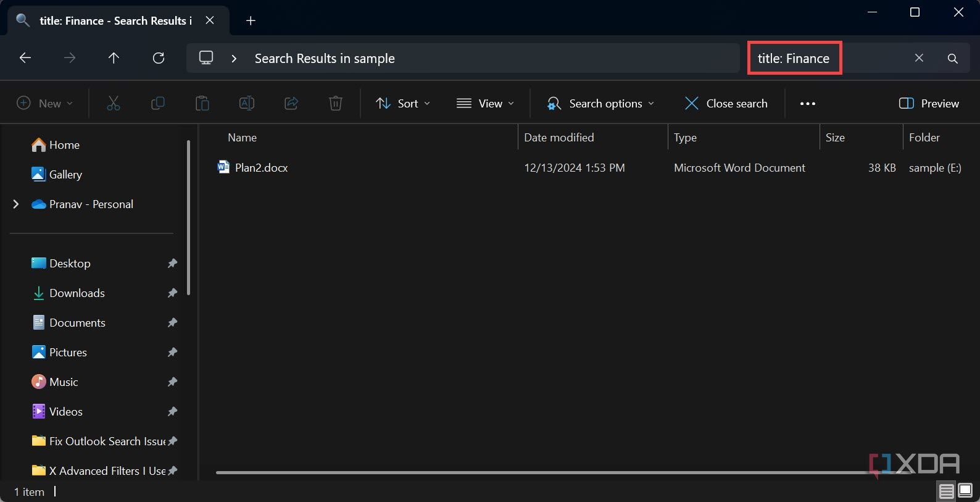The height and width of the screenshot is (502, 980).
Task: Switch to Details view in status bar
Action: 947,492
